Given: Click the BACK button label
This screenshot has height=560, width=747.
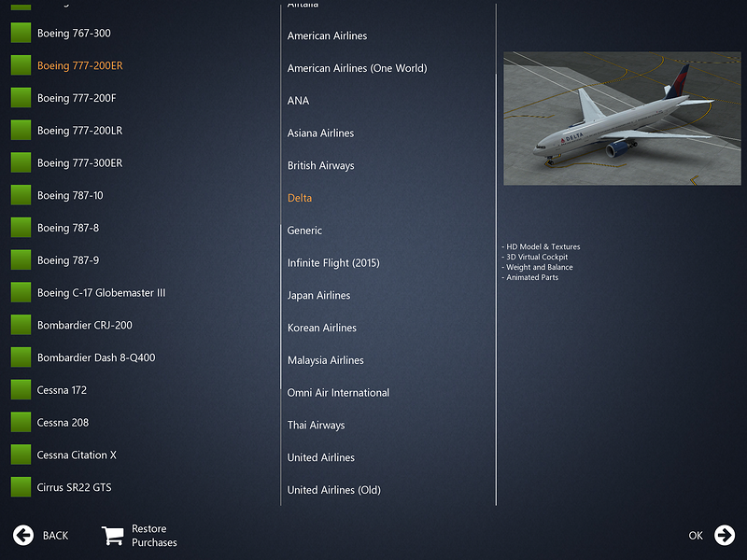Looking at the screenshot, I should tap(56, 536).
